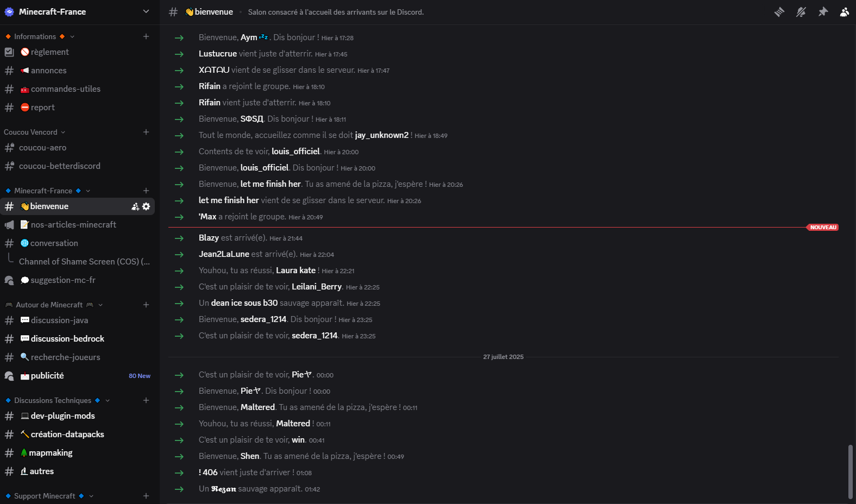Screen dimensions: 856x504
Task: Open the Threads icon in the header
Action: click(x=779, y=12)
